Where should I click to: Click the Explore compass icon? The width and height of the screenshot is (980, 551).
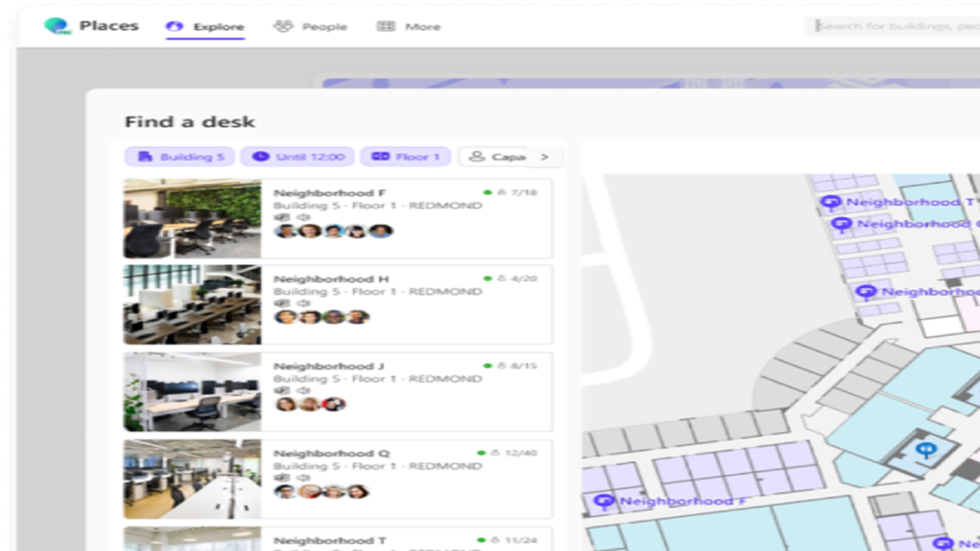coord(175,27)
